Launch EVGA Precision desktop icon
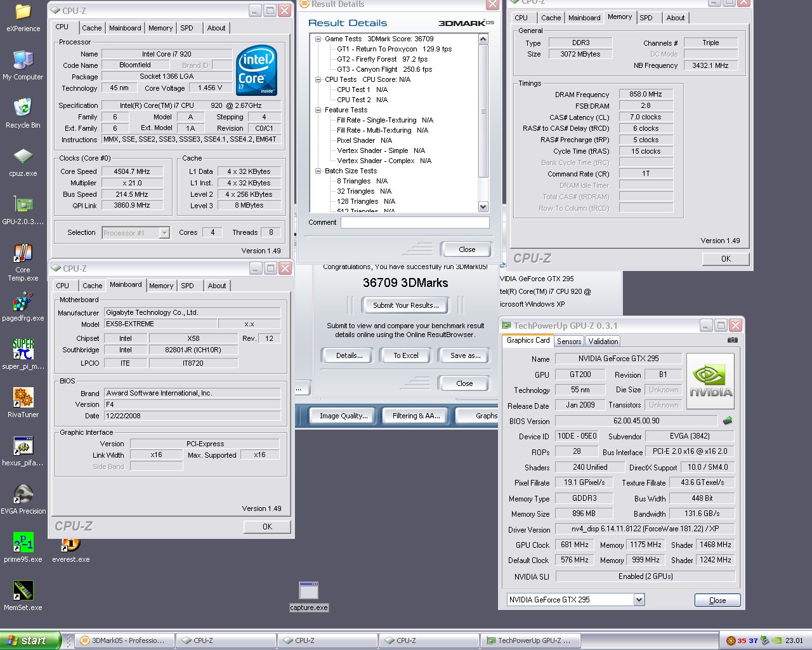Viewport: 812px width, 650px height. click(x=23, y=494)
